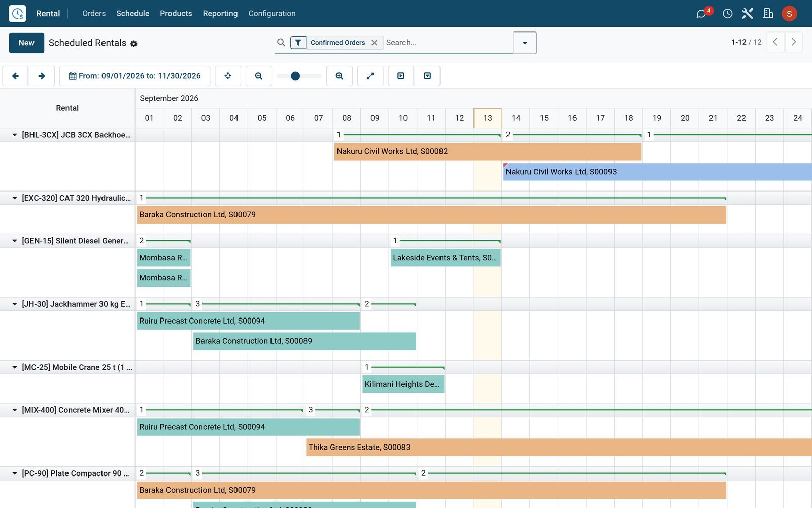Collapse the JH-30 Jackhammer group
This screenshot has width=812, height=508.
pyautogui.click(x=15, y=304)
